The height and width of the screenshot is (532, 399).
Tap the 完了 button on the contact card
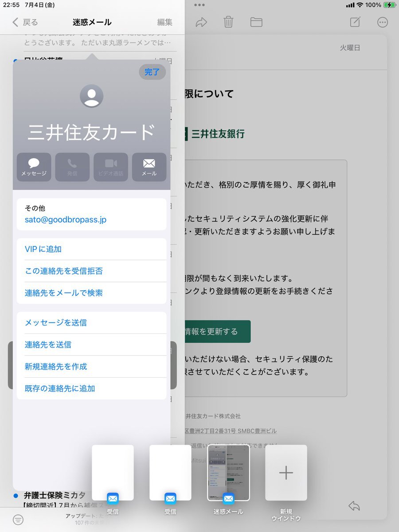[152, 72]
